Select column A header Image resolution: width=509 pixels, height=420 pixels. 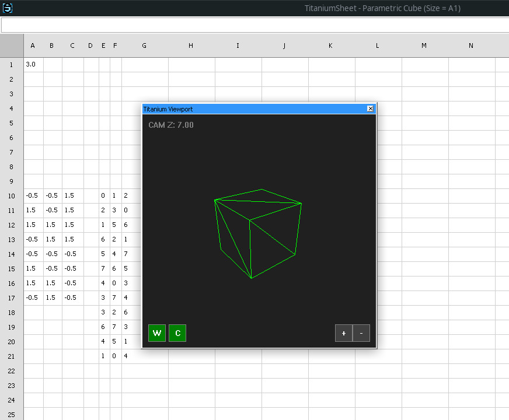(33, 45)
